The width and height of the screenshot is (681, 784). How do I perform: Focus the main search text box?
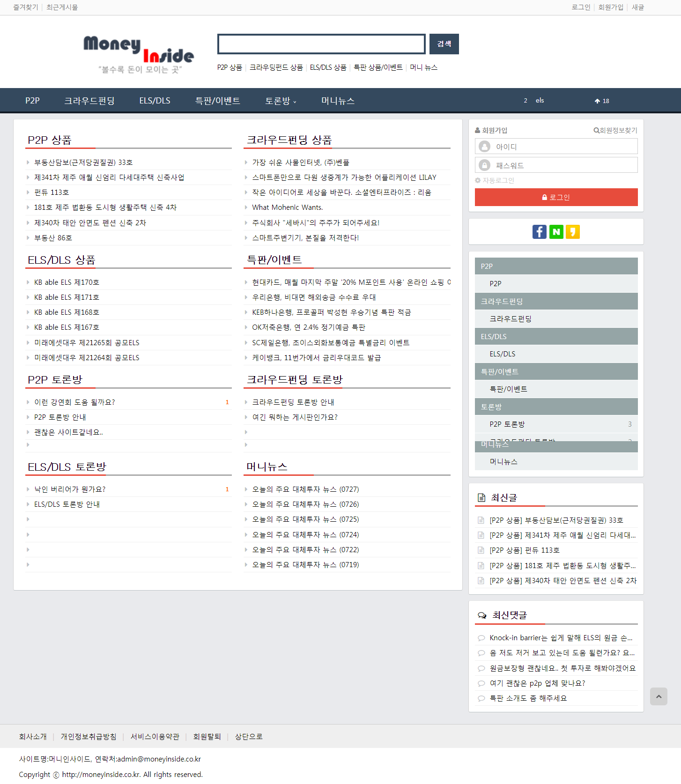(321, 44)
